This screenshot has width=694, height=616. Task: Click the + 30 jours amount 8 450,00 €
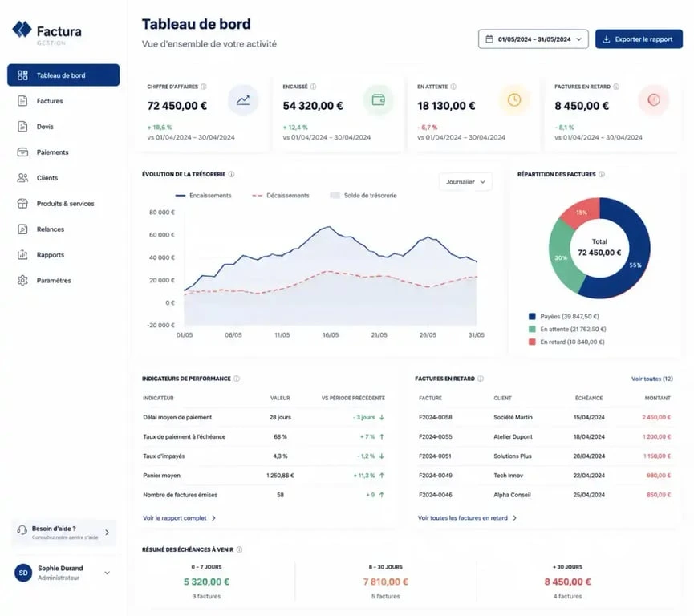coord(567,582)
